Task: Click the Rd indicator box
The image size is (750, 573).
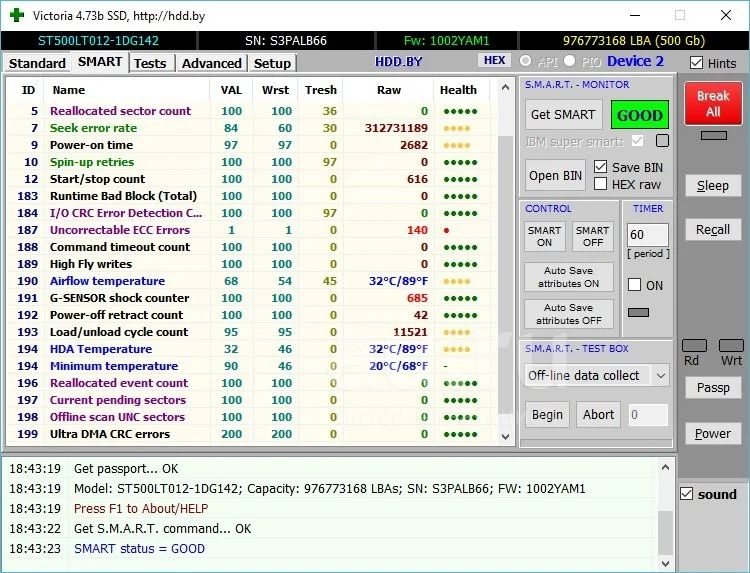Action: click(694, 346)
